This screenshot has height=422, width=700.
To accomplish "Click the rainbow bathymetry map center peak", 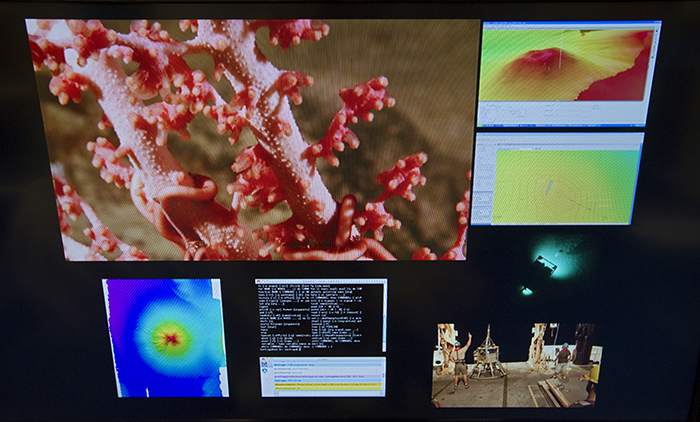I will coord(170,339).
